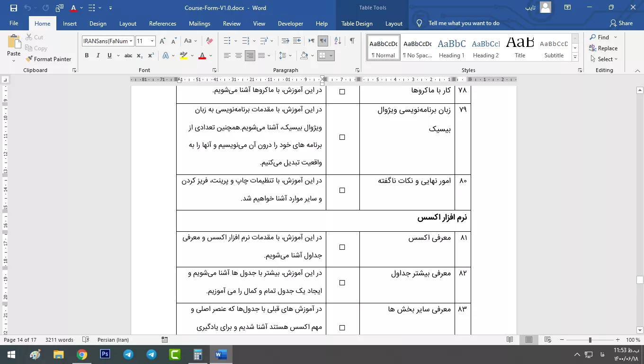Image resolution: width=644 pixels, height=364 pixels.
Task: Switch to Web Layout view
Action: tap(548, 340)
